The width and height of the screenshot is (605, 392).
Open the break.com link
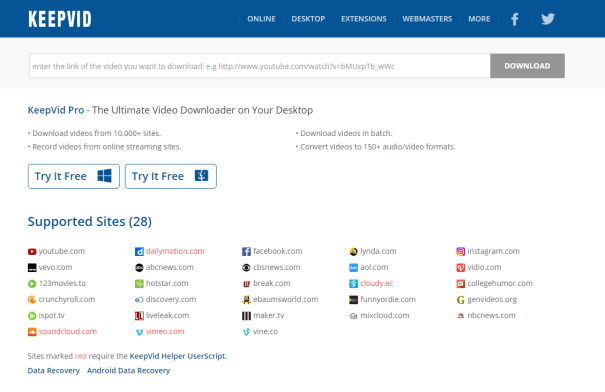pyautogui.click(x=272, y=283)
